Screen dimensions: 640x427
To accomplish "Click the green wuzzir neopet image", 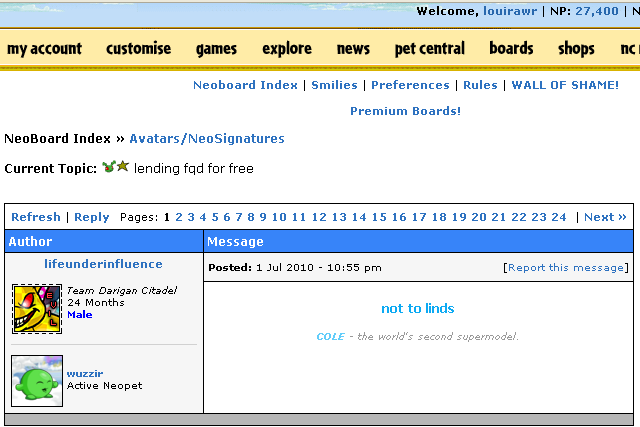I will (x=37, y=380).
